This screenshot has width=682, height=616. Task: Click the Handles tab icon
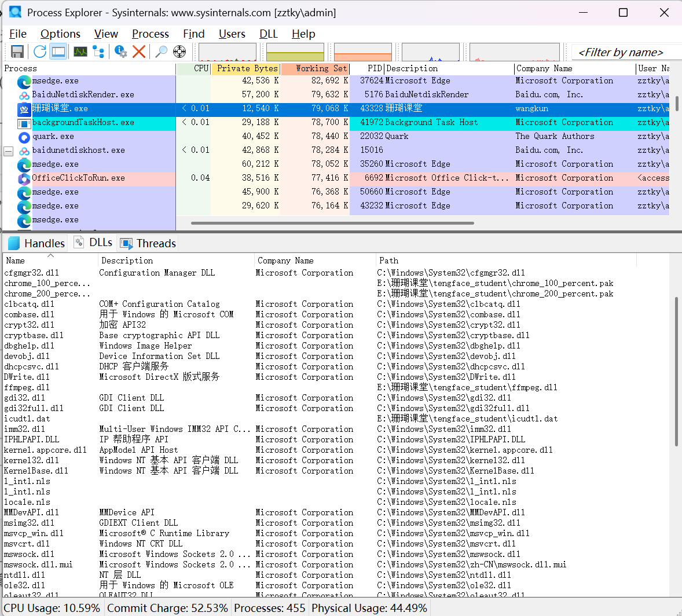[x=14, y=243]
